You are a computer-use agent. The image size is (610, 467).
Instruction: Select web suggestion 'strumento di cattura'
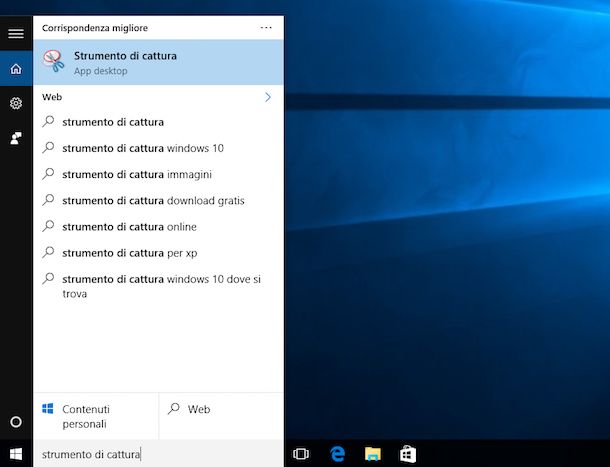click(159, 122)
